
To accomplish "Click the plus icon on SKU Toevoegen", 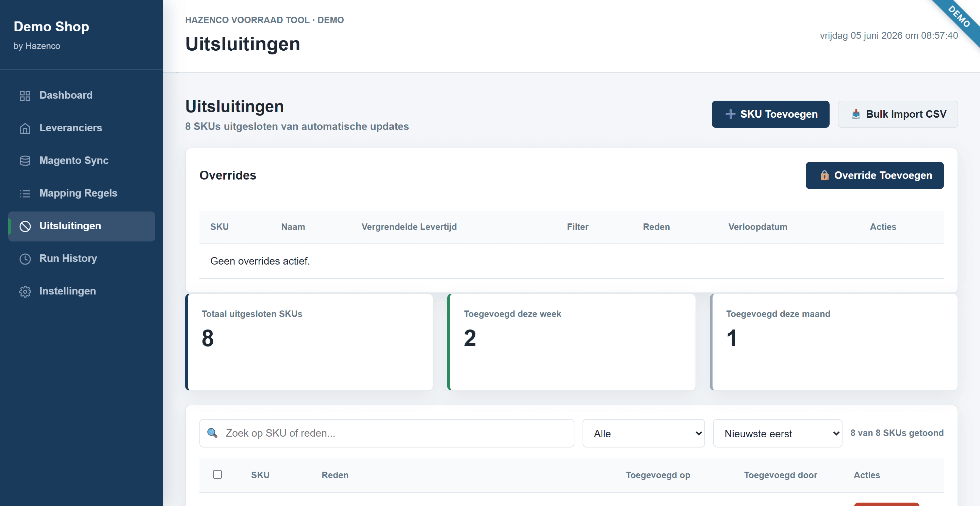I will (730, 114).
